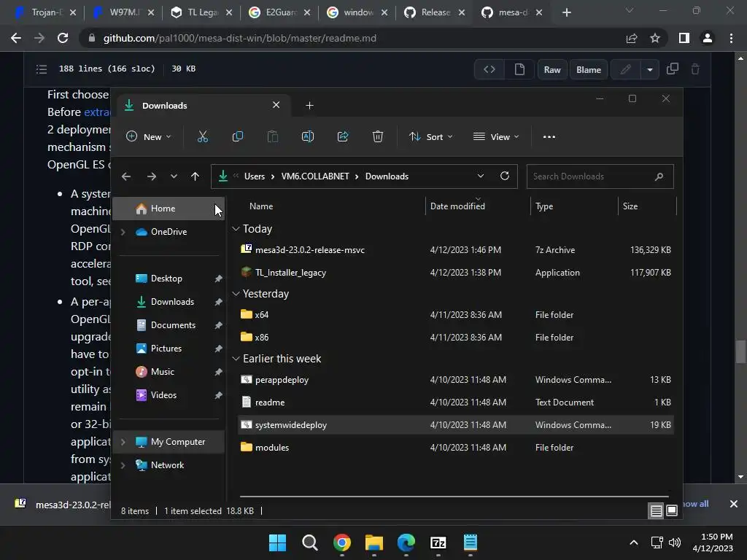Image resolution: width=747 pixels, height=560 pixels.
Task: Open the See more ellipsis menu in Explorer
Action: coord(549,136)
